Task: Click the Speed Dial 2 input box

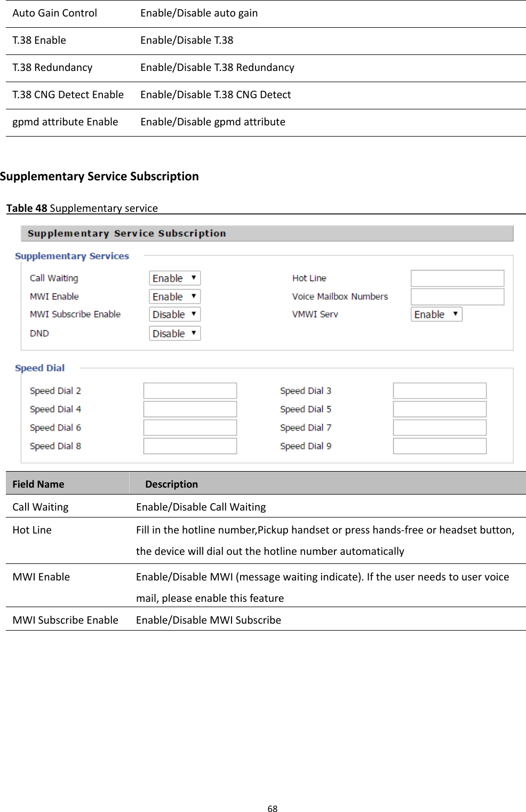Action: coord(189,390)
